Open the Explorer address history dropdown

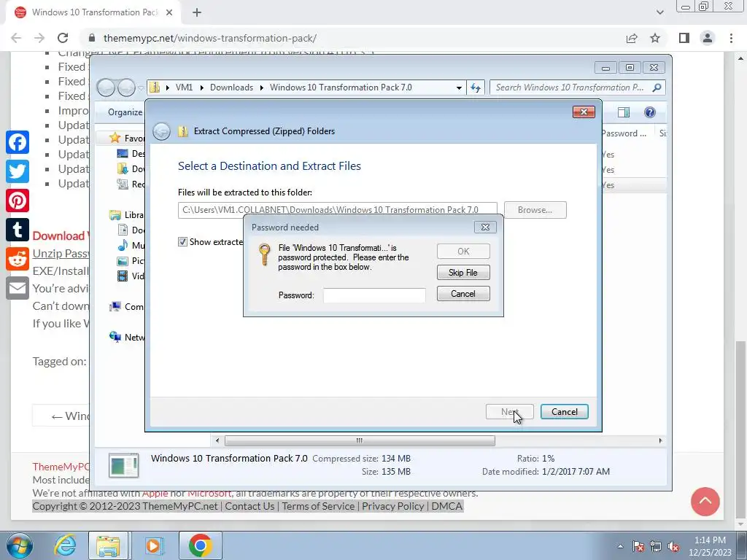pyautogui.click(x=458, y=87)
